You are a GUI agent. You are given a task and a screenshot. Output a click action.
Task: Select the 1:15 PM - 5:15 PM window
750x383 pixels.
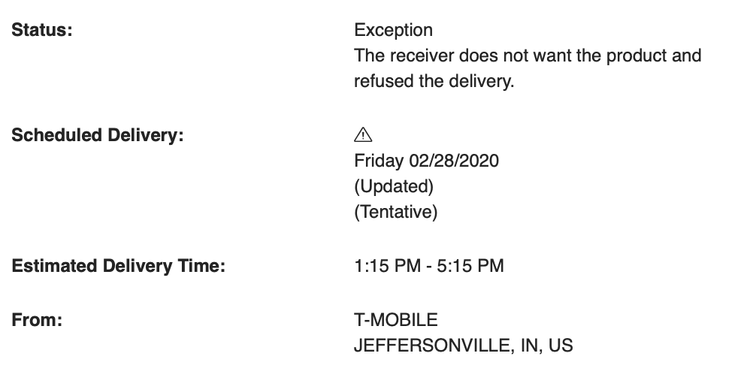[429, 266]
